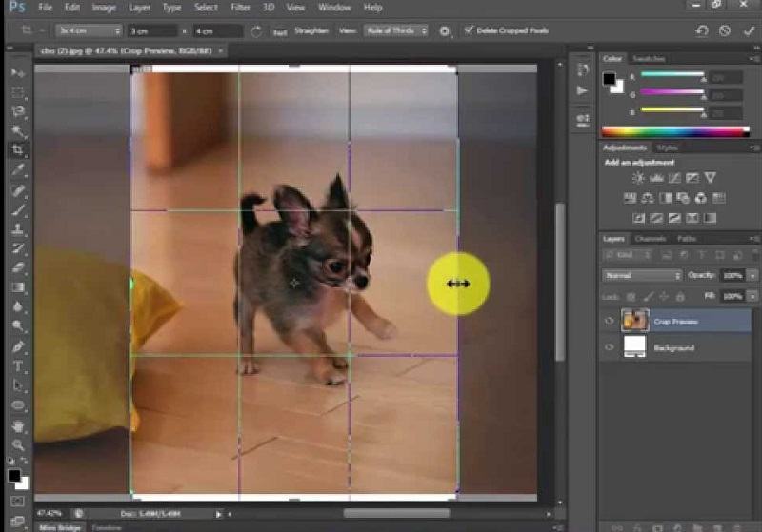This screenshot has height=532, width=762.
Task: Select the Lasso tool
Action: (17, 111)
